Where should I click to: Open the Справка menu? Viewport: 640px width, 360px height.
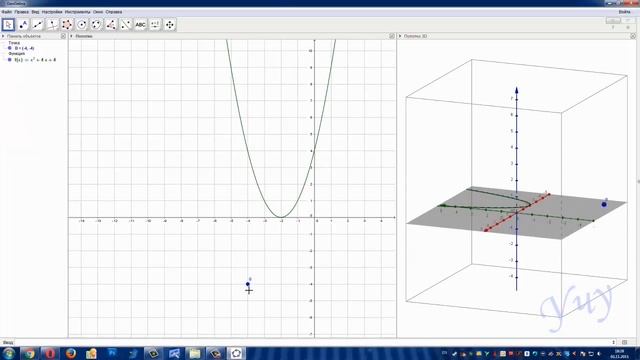pos(114,12)
